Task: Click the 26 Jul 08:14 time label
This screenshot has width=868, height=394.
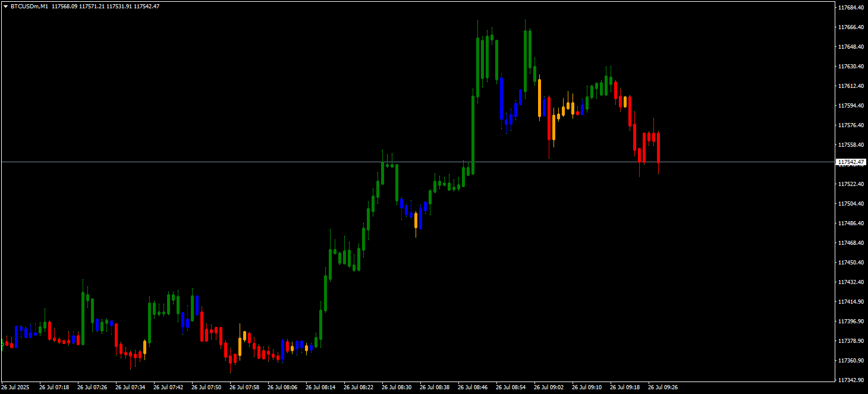Action: click(x=320, y=387)
